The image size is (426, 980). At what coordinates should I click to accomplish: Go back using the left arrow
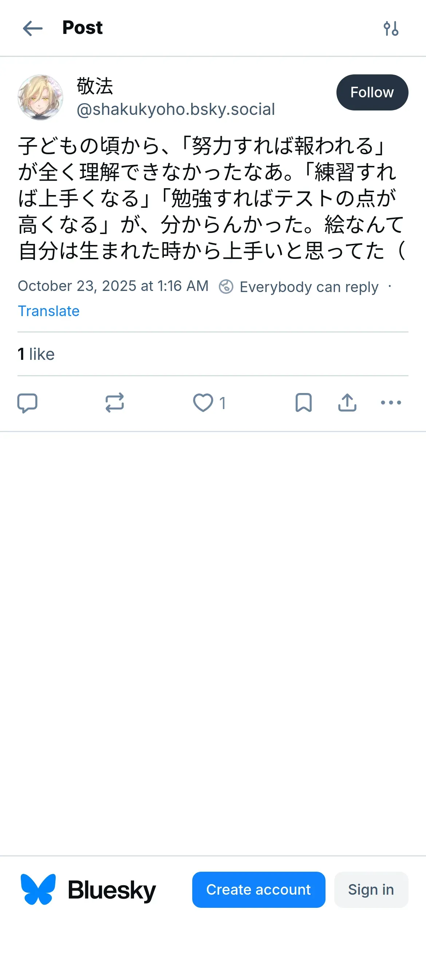click(x=33, y=28)
